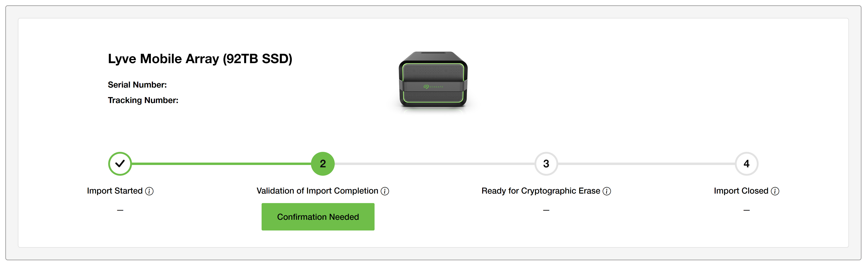This screenshot has height=268, width=868.
Task: Click the completed checkmark step circle
Action: [x=120, y=164]
